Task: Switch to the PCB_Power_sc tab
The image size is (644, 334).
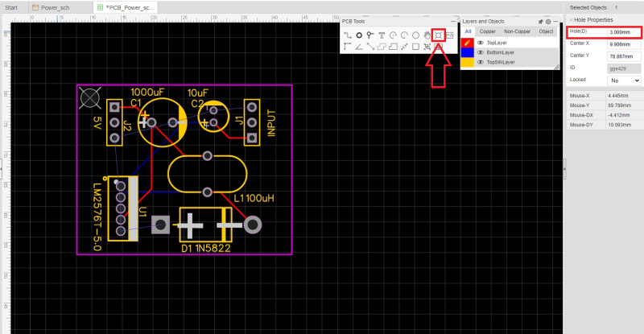Action: (x=126, y=7)
